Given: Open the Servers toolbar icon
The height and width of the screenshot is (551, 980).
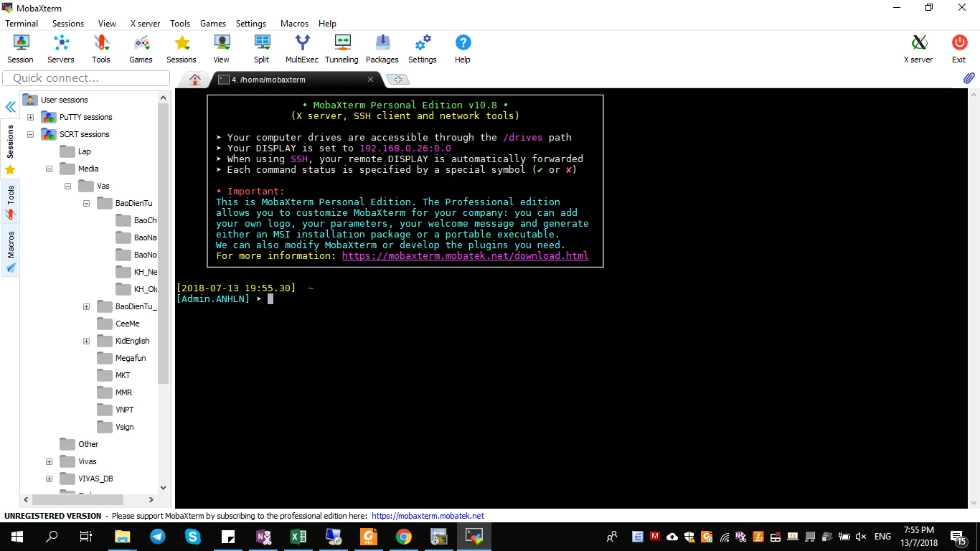Looking at the screenshot, I should (x=61, y=49).
